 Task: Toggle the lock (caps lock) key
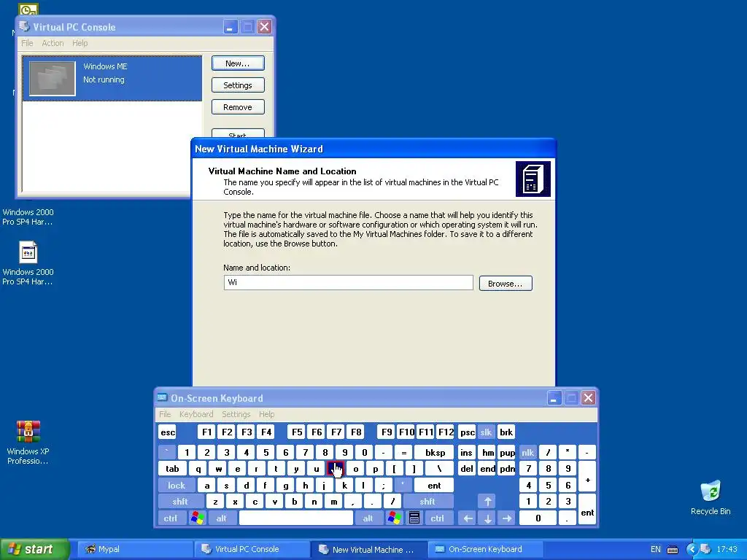tap(177, 485)
